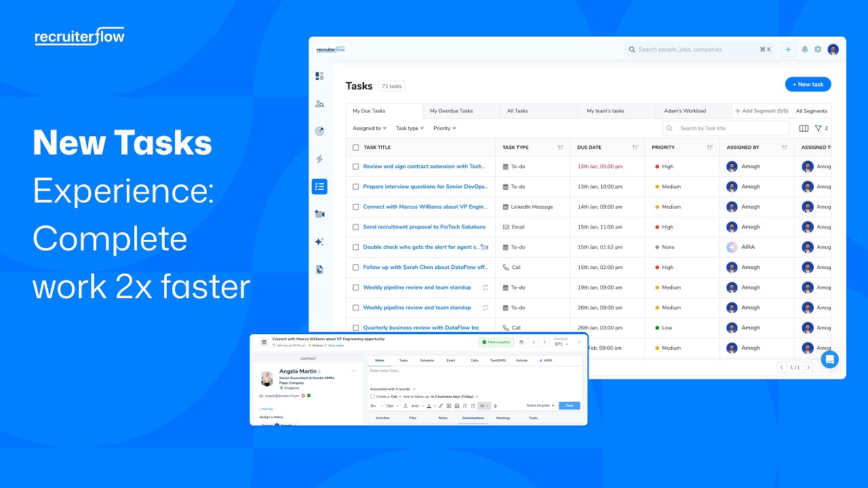
Task: Go to the previous task in detail panel
Action: point(534,342)
